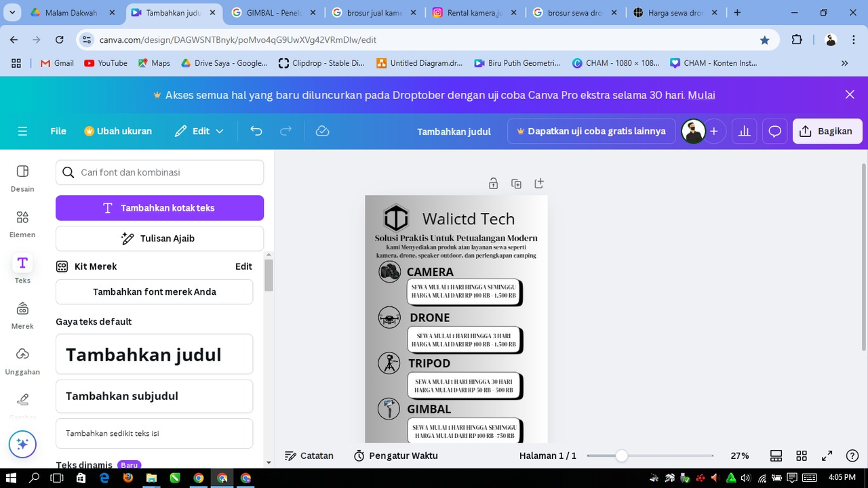This screenshot has height=488, width=868.
Task: Select the CAMERA heading on canvas
Action: point(430,272)
